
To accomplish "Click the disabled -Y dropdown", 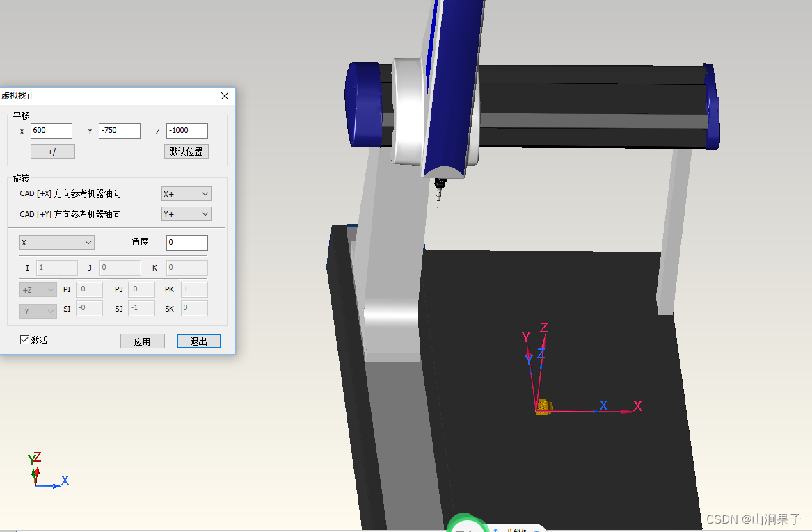I will [38, 312].
